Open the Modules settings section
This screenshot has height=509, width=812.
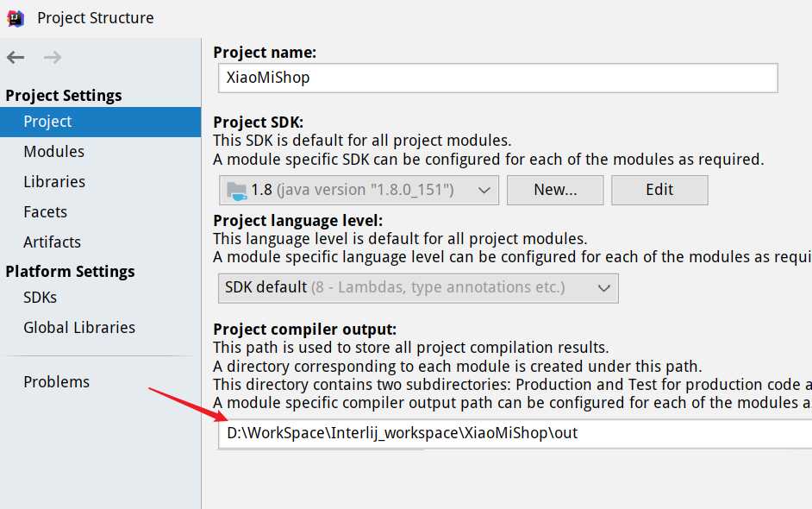(53, 151)
